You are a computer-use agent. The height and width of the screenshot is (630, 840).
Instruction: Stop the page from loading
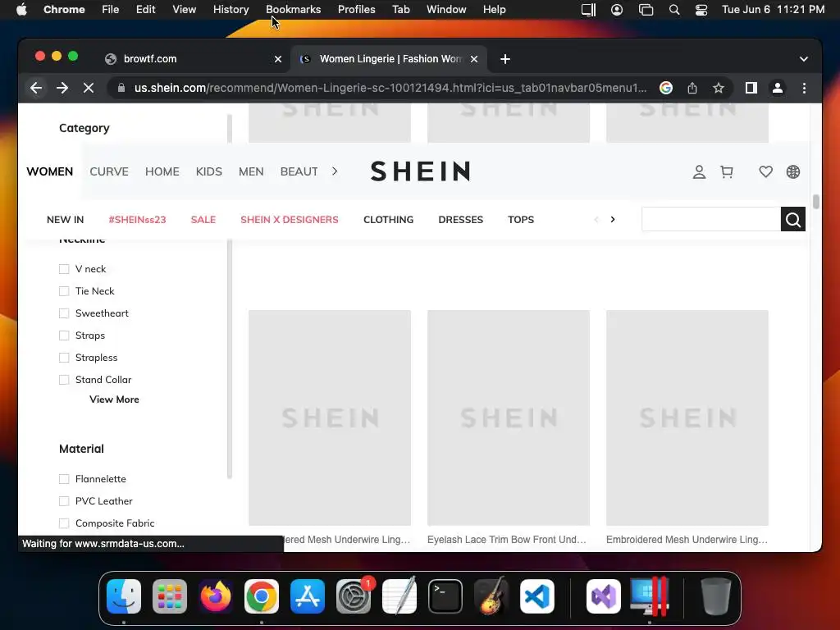click(89, 88)
